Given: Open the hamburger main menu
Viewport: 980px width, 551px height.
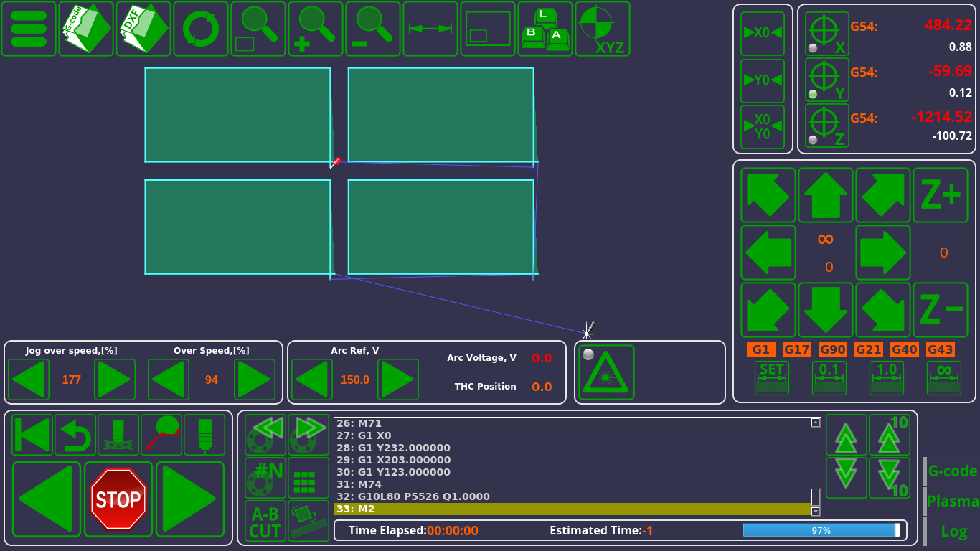Looking at the screenshot, I should (x=29, y=29).
